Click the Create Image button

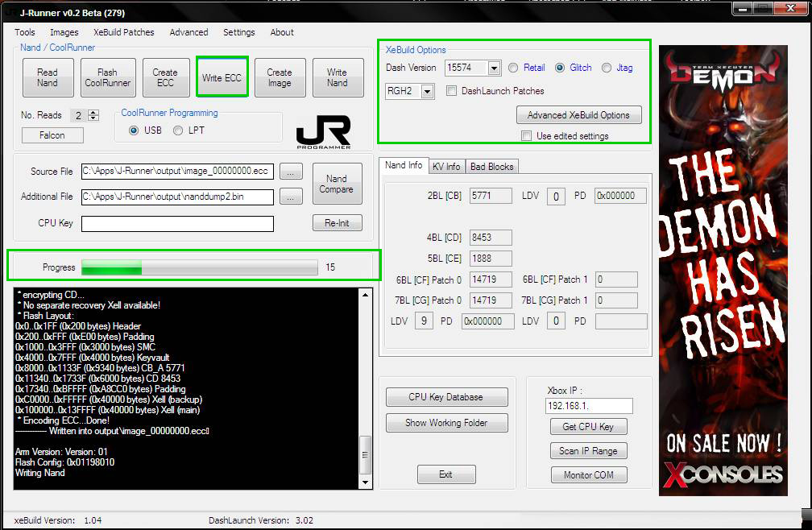pos(280,77)
